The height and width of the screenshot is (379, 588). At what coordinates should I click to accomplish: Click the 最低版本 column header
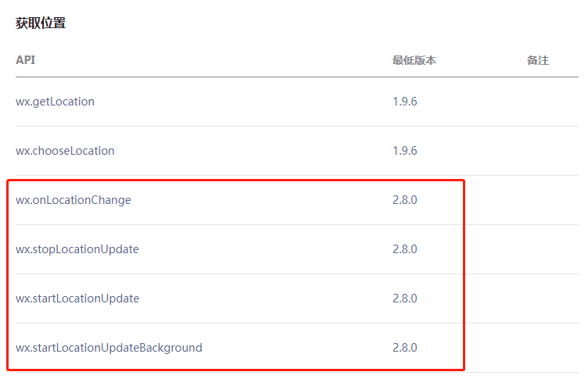(414, 60)
